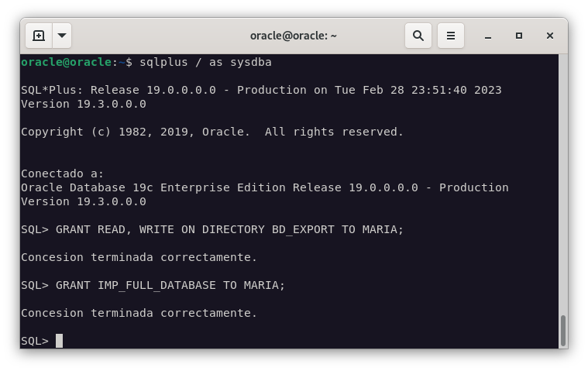Screen dimensions: 588x371
Task: Expand the new tab dropdown arrow
Action: point(62,36)
